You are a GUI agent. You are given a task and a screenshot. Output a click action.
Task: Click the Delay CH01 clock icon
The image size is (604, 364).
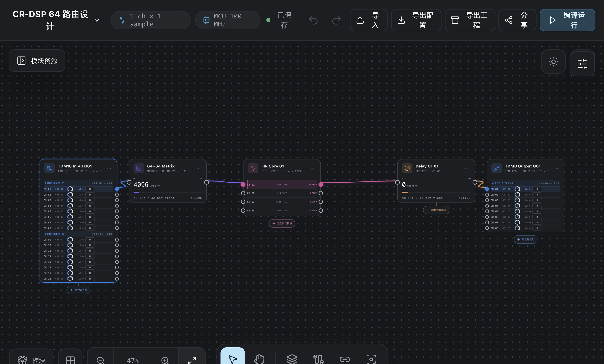407,168
